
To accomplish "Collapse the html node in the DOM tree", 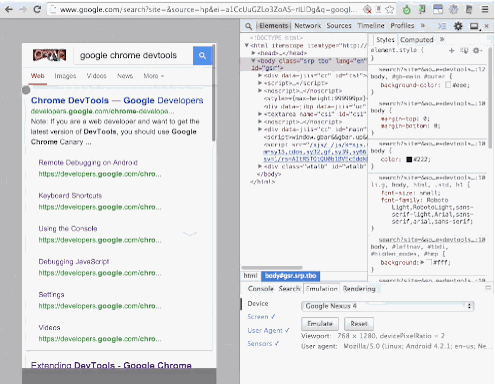I will [247, 45].
